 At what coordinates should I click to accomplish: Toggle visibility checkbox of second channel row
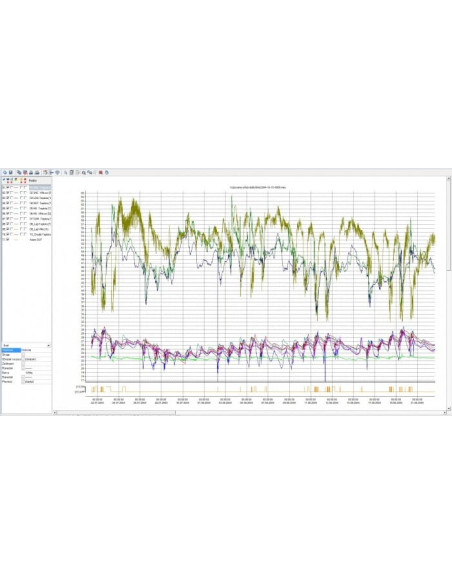[8, 193]
